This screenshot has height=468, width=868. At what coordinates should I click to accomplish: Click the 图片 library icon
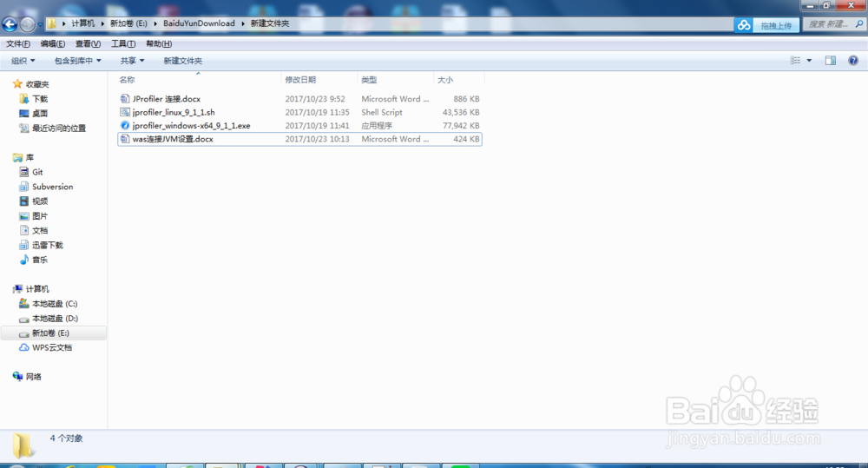click(x=23, y=215)
